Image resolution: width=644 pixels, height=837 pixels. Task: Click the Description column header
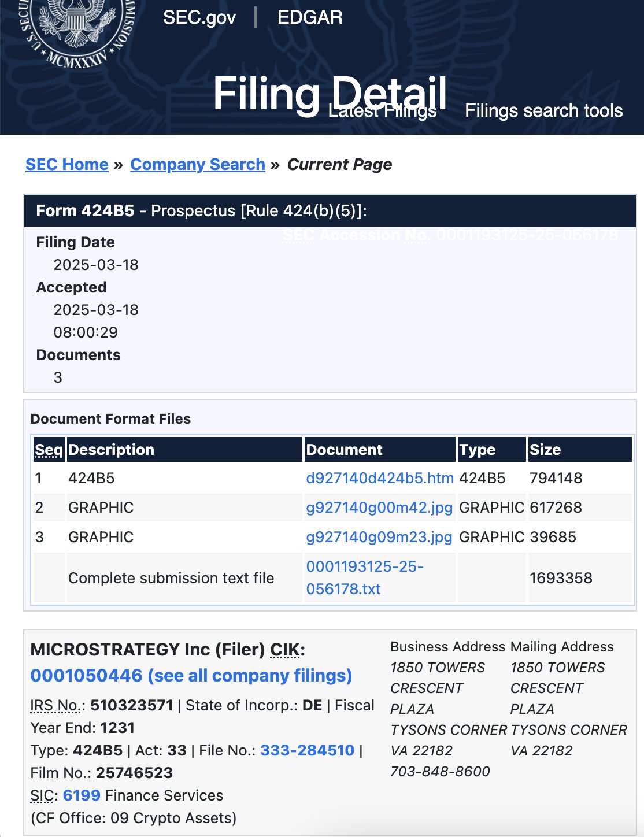pos(112,450)
